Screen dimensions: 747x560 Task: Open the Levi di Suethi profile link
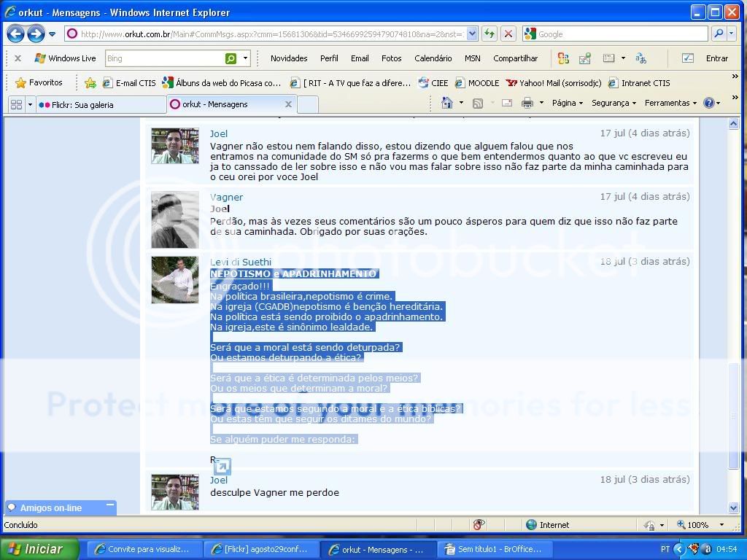(240, 262)
